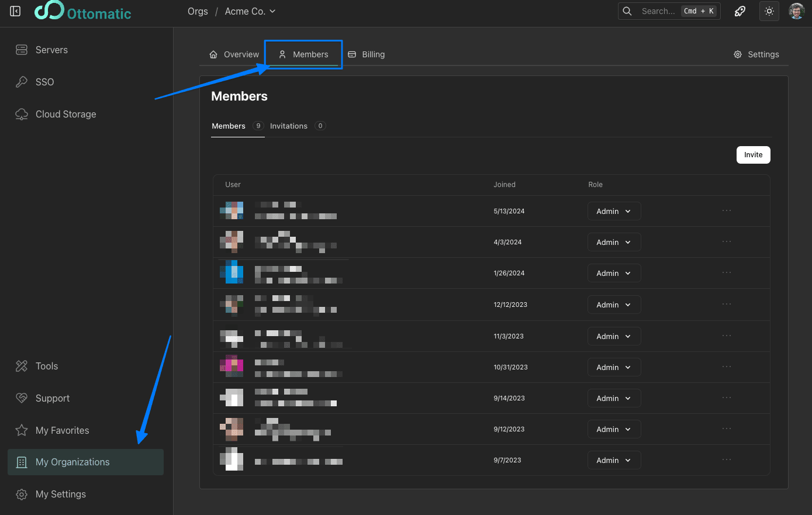Toggle the light/dark theme sun icon

pos(769,11)
